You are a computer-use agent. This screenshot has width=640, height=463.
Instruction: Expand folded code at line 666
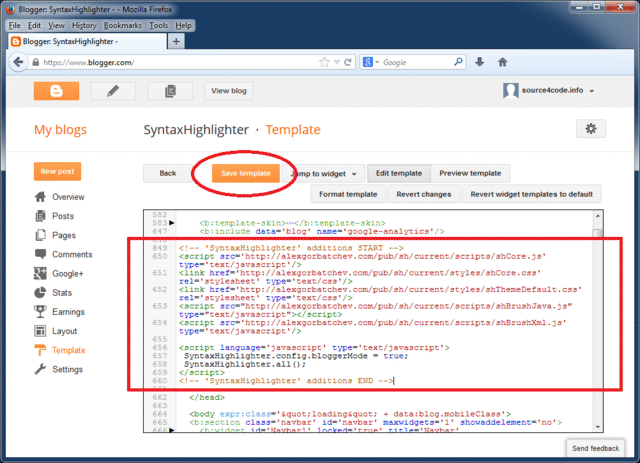click(x=172, y=430)
